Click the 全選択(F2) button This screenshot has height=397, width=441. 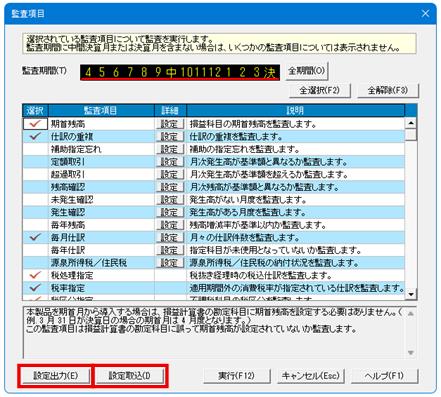[320, 90]
